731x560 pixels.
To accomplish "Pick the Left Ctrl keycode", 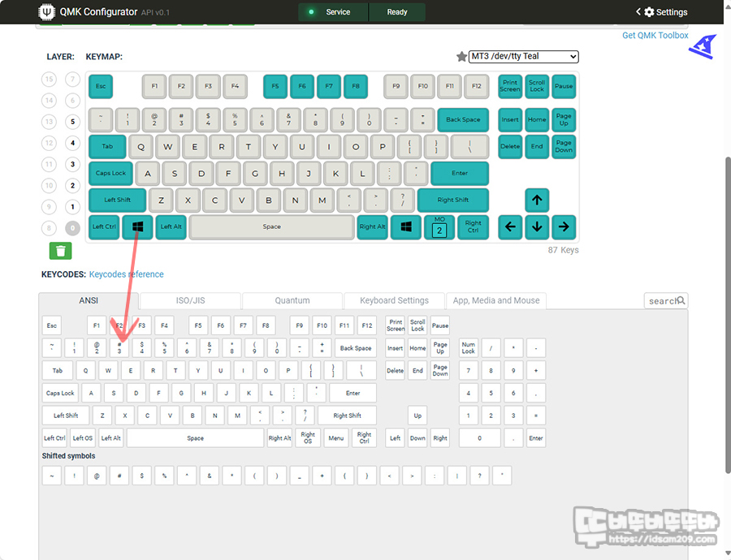I will pyautogui.click(x=54, y=438).
